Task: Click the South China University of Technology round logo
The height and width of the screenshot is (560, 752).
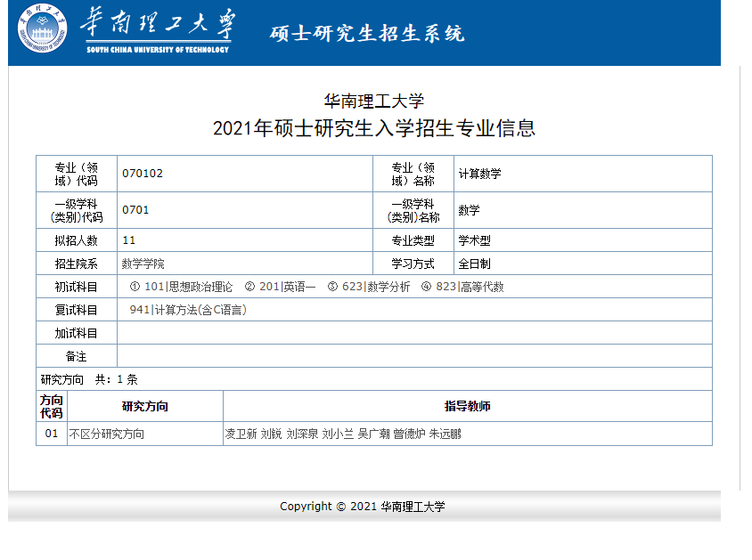Action: pyautogui.click(x=42, y=28)
